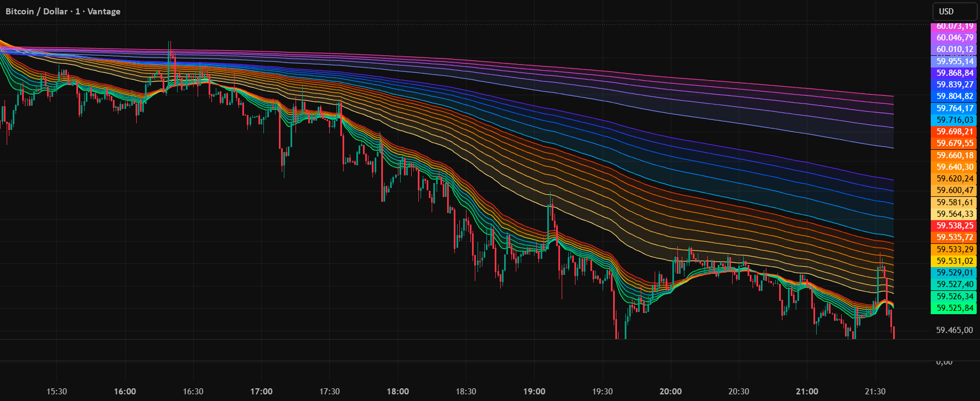Select the 59.764,17 price label
Image resolution: width=980 pixels, height=401 pixels.
(955, 108)
